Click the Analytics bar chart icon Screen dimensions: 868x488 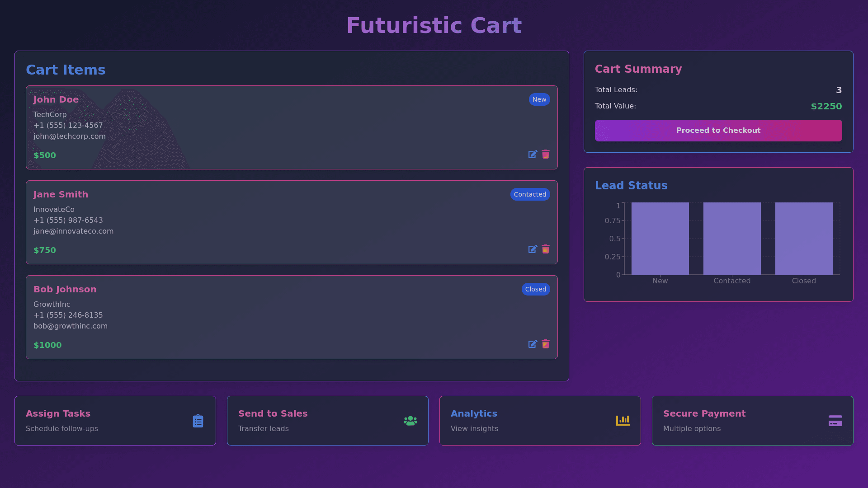[x=623, y=421]
